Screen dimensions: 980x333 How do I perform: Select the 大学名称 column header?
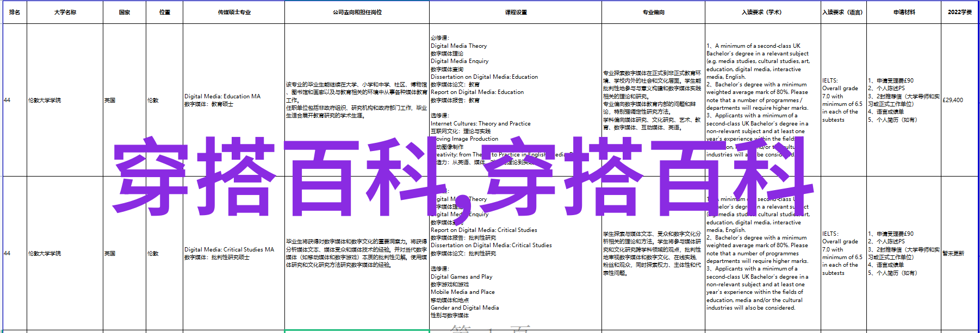point(65,12)
